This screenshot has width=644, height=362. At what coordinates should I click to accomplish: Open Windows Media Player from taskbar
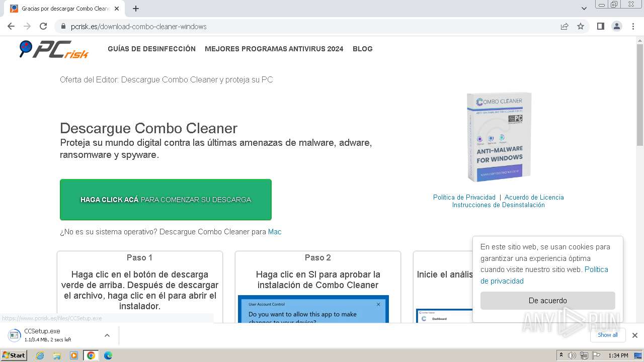(74, 355)
